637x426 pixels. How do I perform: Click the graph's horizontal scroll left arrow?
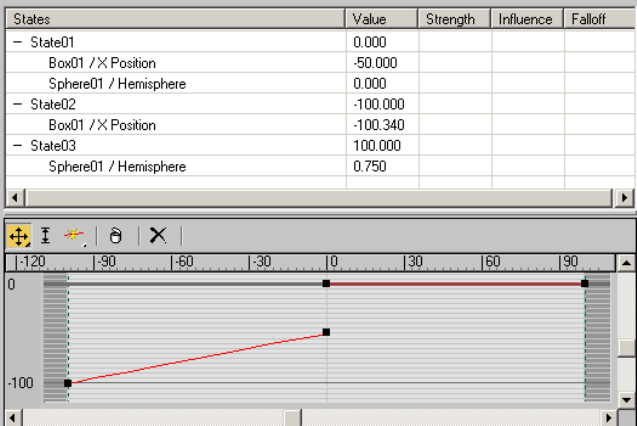[13, 418]
